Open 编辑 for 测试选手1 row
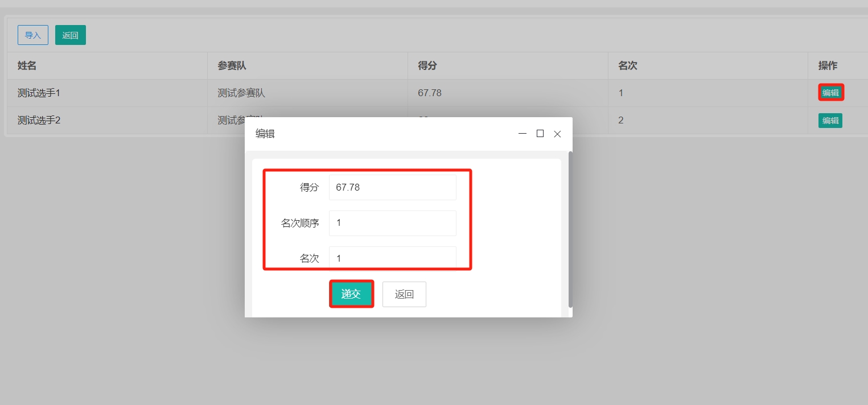The height and width of the screenshot is (405, 868). 830,93
